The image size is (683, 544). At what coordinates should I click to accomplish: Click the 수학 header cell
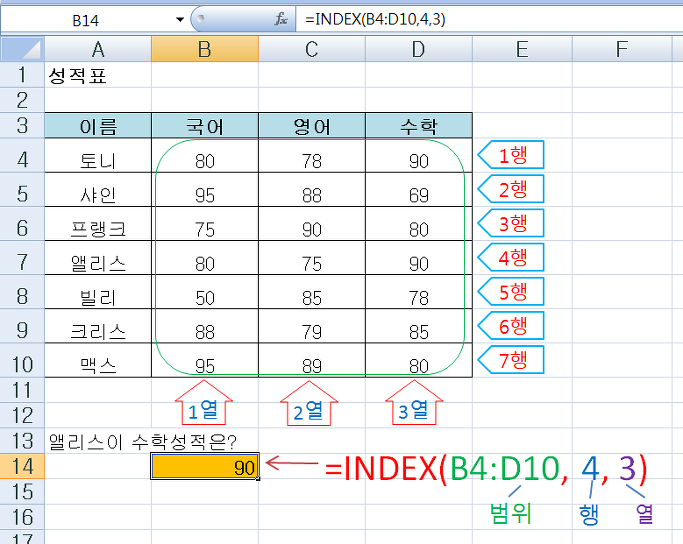click(x=419, y=126)
